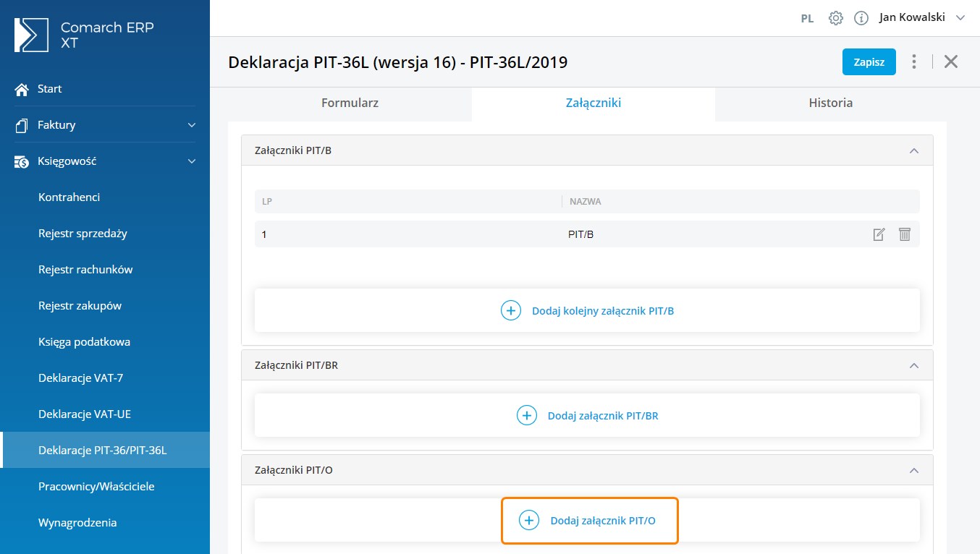
Task: Open the three-dot more options menu
Action: [914, 61]
